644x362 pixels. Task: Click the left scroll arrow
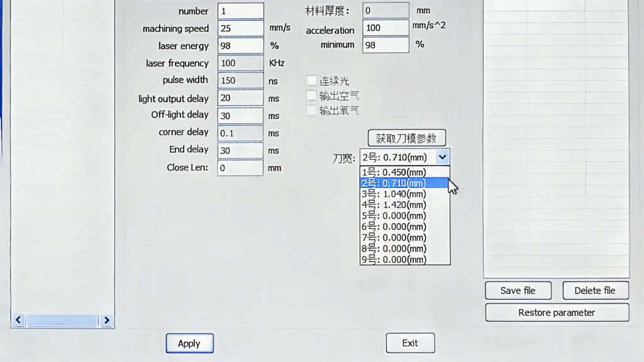tap(18, 320)
